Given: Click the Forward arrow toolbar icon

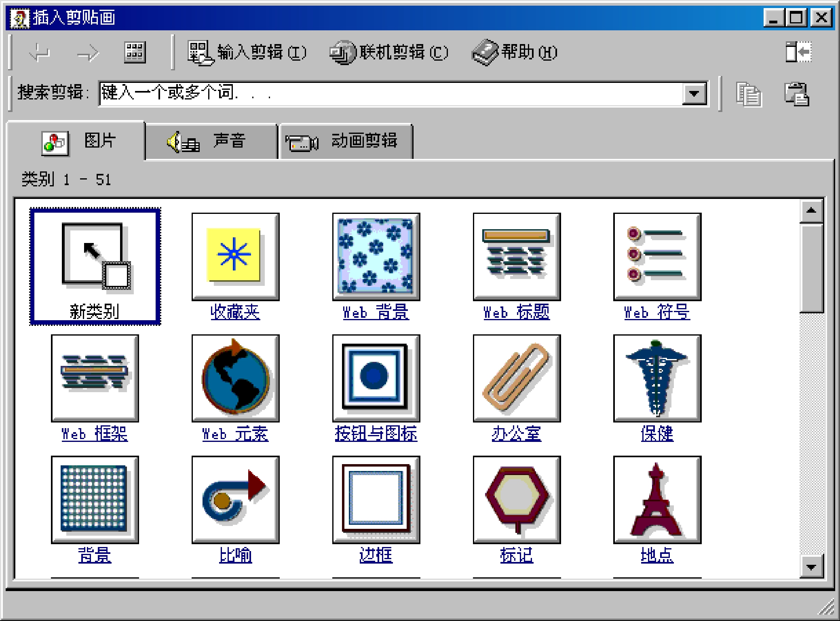Looking at the screenshot, I should click(87, 53).
